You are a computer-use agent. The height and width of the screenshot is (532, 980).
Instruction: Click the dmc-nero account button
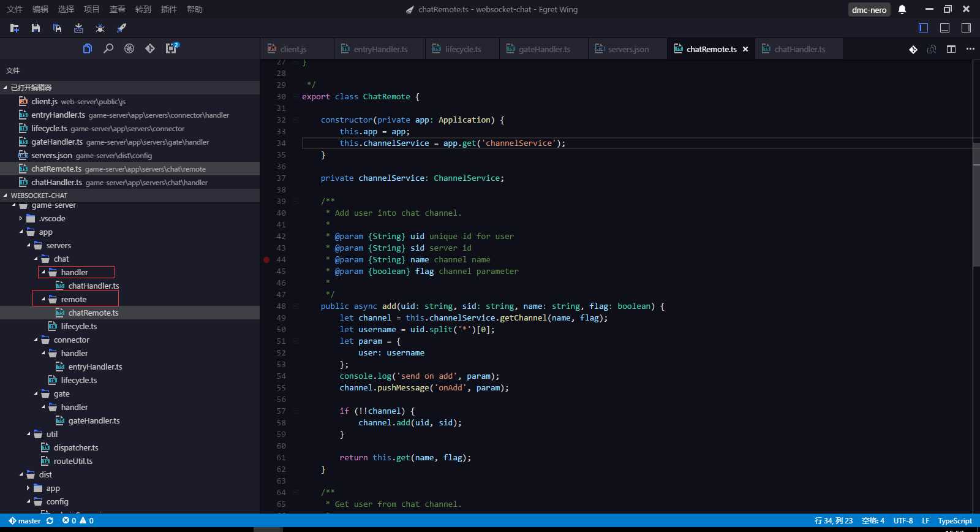(x=869, y=10)
